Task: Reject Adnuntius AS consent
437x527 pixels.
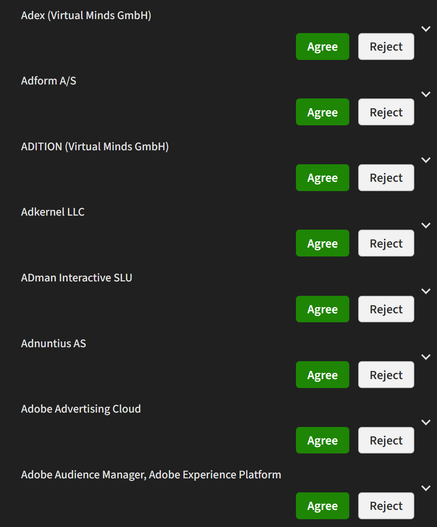Action: tap(386, 375)
